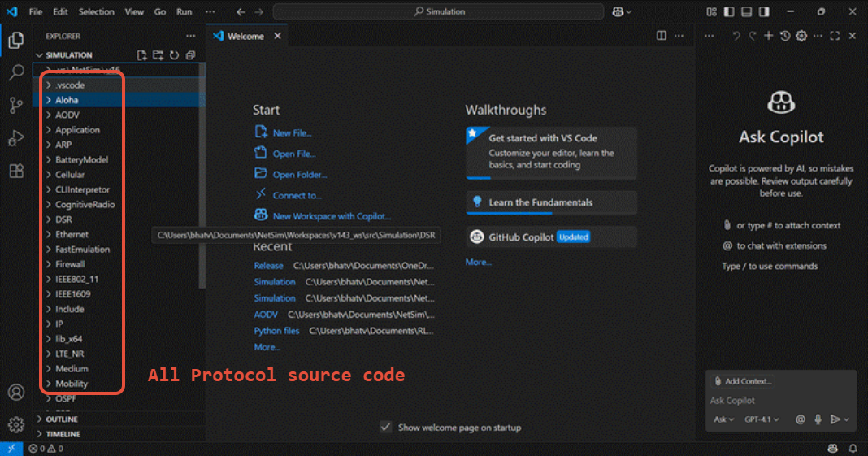
Task: Toggle the secondary side bar visibility
Action: point(765,11)
